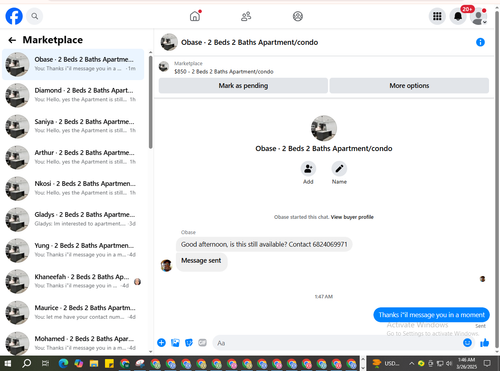Open the Gladys conversation

(x=73, y=219)
